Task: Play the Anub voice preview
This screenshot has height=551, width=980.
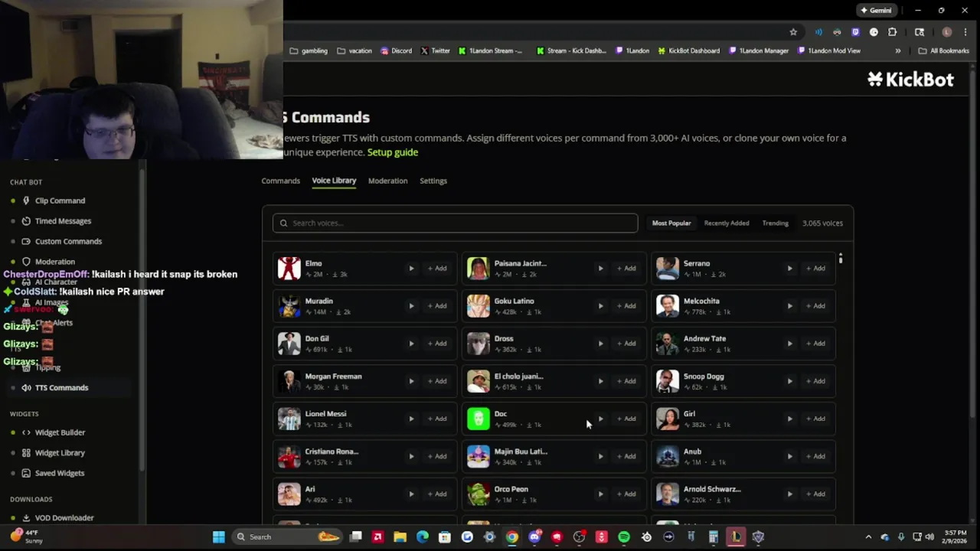Action: [789, 456]
